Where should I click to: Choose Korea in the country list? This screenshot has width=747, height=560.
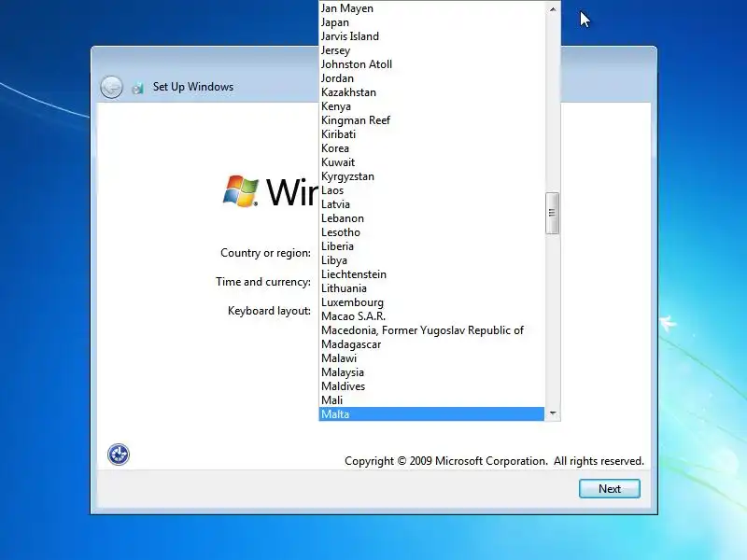click(x=431, y=148)
